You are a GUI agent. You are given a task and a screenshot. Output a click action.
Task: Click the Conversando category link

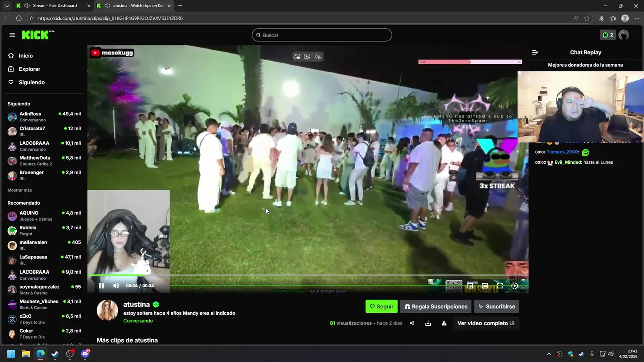click(x=138, y=321)
